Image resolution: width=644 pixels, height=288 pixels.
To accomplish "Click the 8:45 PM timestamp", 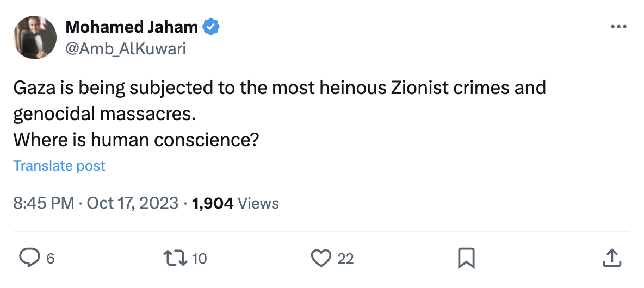I will pyautogui.click(x=43, y=203).
